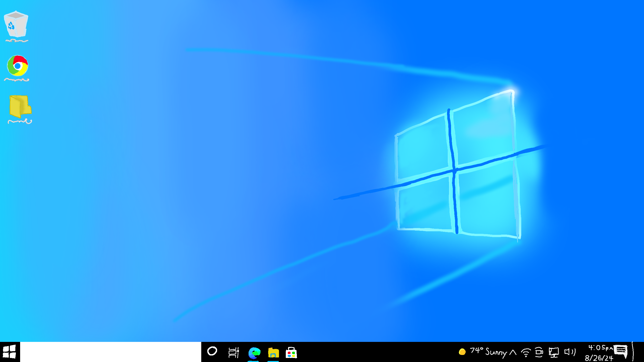The height and width of the screenshot is (362, 644).
Task: Click the yellow sun weather icon
Action: [462, 352]
